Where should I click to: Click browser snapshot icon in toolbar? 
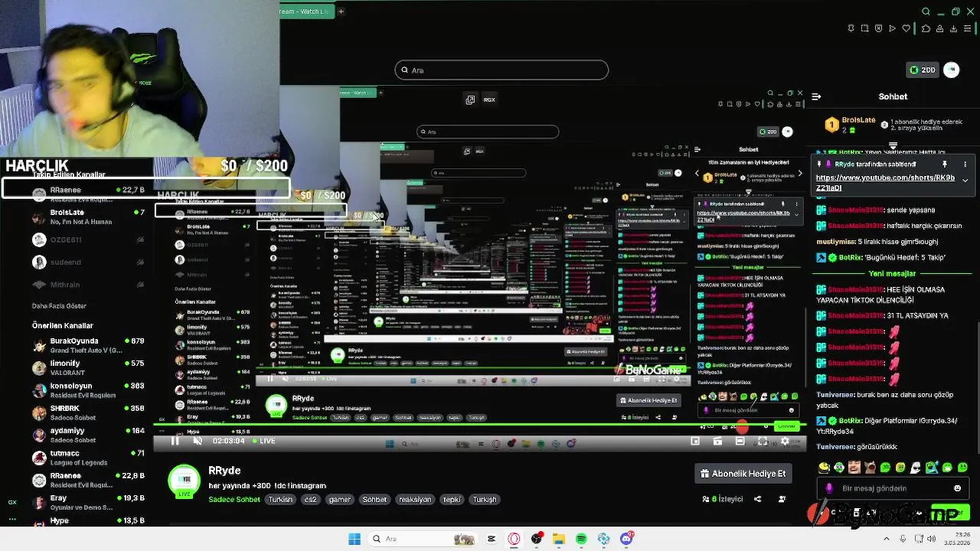pyautogui.click(x=864, y=28)
